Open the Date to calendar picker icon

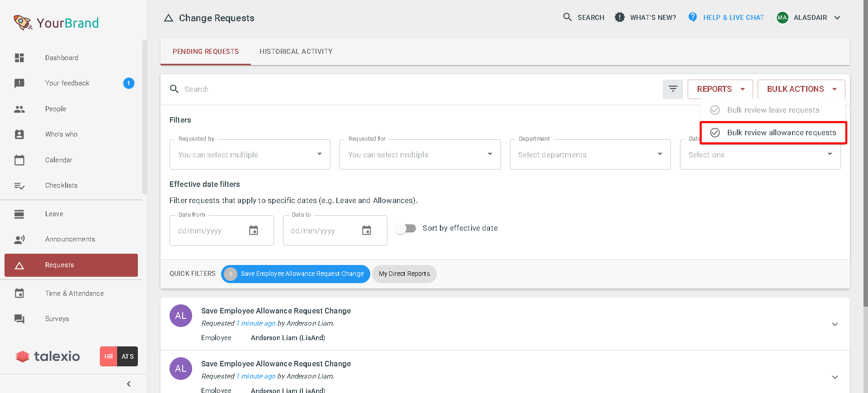[x=367, y=231]
